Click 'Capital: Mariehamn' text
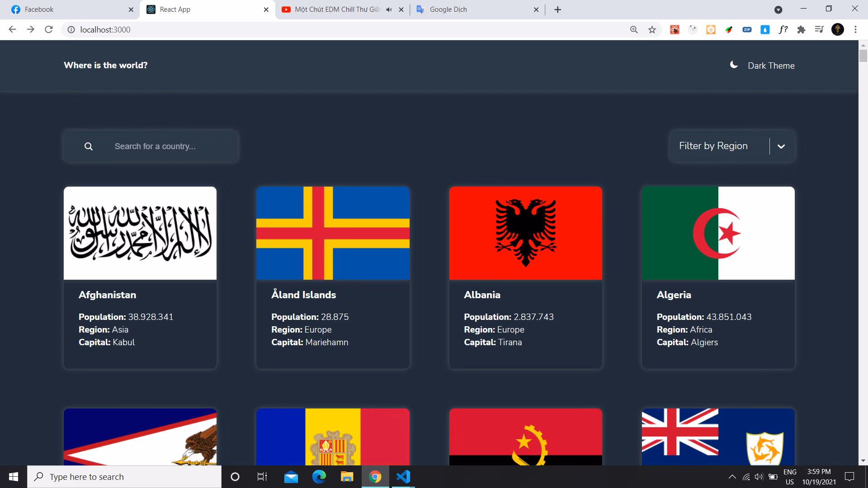Image resolution: width=868 pixels, height=488 pixels. click(x=310, y=342)
